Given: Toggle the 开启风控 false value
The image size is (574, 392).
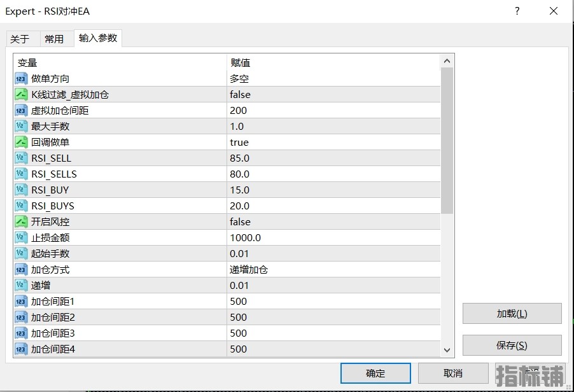Looking at the screenshot, I should pos(240,222).
